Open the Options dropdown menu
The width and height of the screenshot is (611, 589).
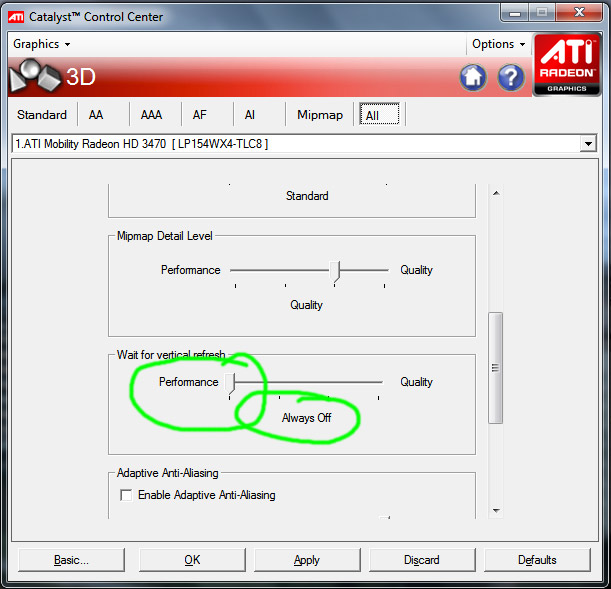tap(498, 44)
